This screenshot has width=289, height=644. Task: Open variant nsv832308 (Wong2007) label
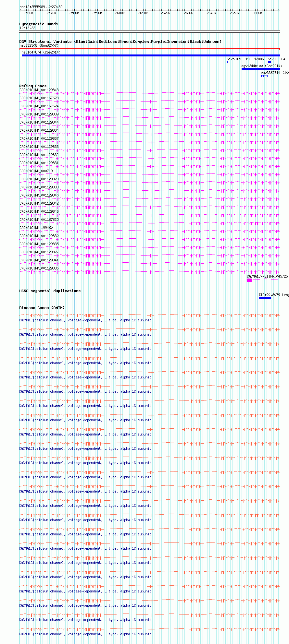(39, 46)
